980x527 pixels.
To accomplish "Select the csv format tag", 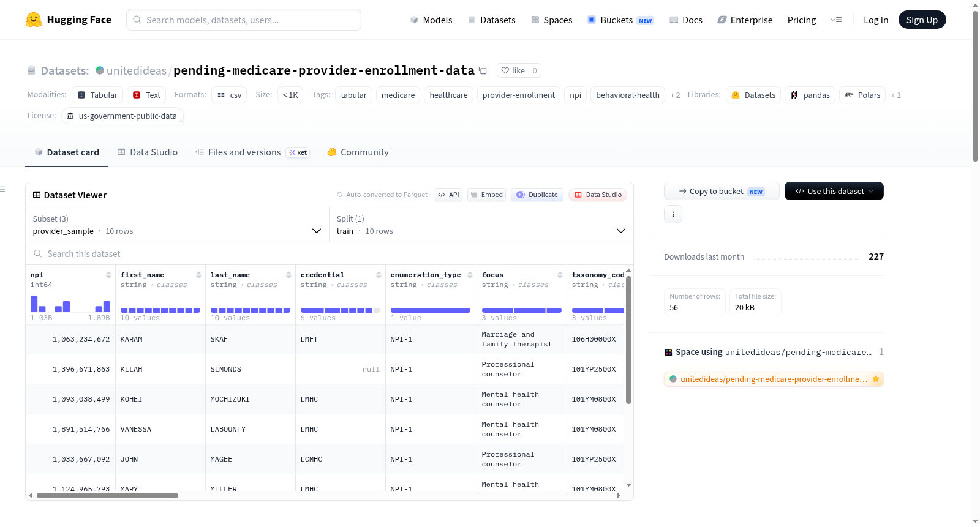I will pos(229,95).
